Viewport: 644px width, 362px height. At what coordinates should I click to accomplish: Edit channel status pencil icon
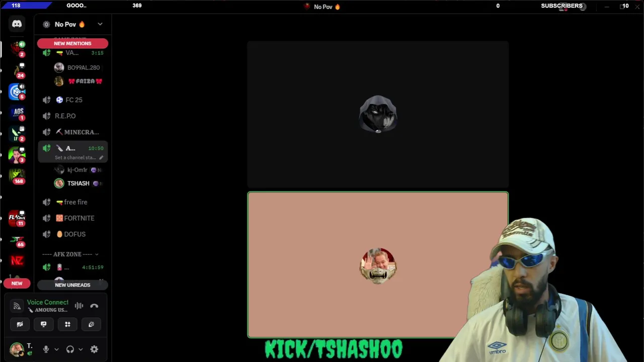tap(101, 157)
